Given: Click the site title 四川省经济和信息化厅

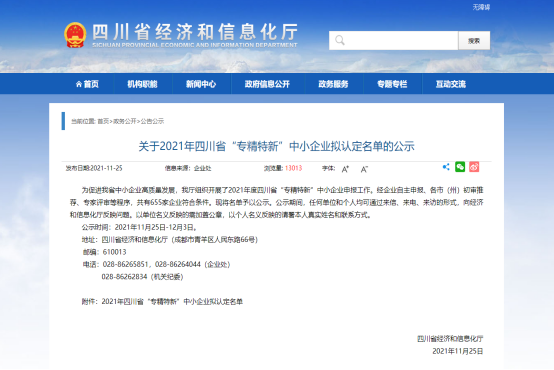Looking at the screenshot, I should pos(195,32).
